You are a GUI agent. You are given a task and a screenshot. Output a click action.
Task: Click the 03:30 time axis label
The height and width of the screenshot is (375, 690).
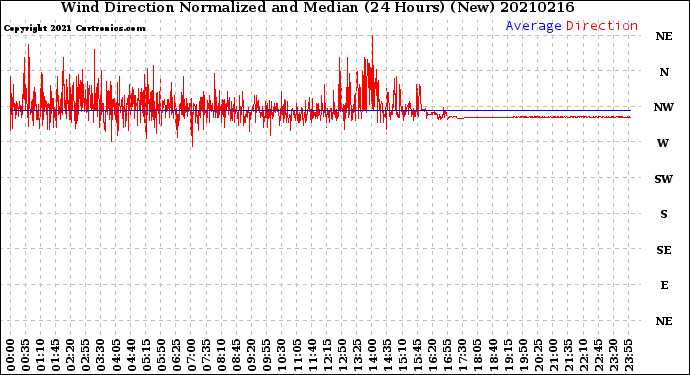click(101, 355)
